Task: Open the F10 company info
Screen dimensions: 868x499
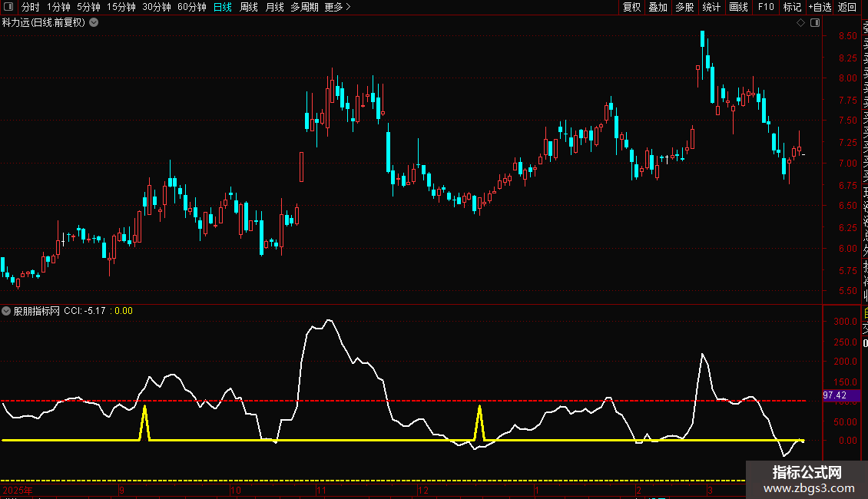Action: (x=766, y=7)
